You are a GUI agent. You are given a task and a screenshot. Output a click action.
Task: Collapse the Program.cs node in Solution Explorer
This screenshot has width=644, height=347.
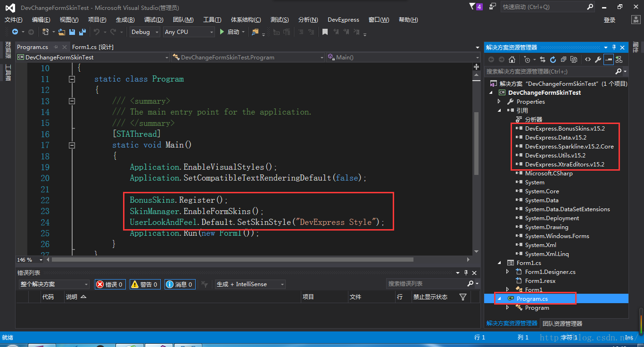click(499, 299)
